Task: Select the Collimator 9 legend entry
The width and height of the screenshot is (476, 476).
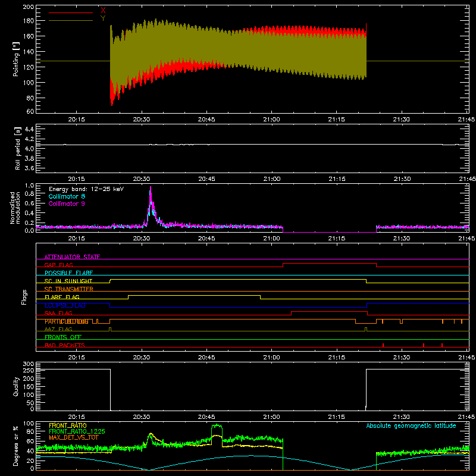Action: [x=67, y=203]
